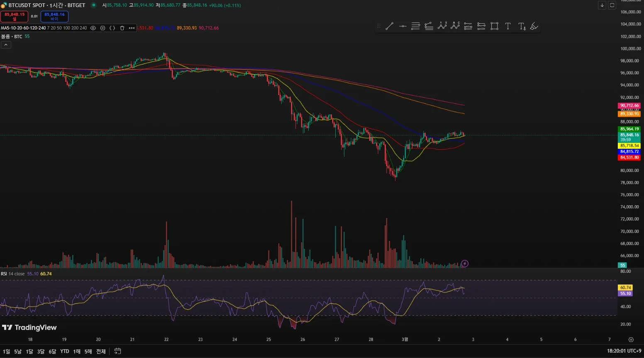Click the go-to-date calendar icon
644x358 pixels.
[117, 351]
